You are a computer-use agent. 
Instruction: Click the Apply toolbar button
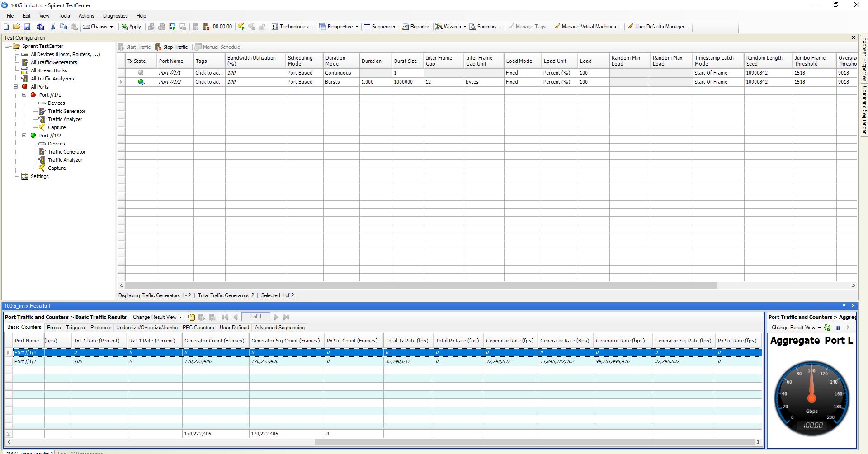pos(131,27)
